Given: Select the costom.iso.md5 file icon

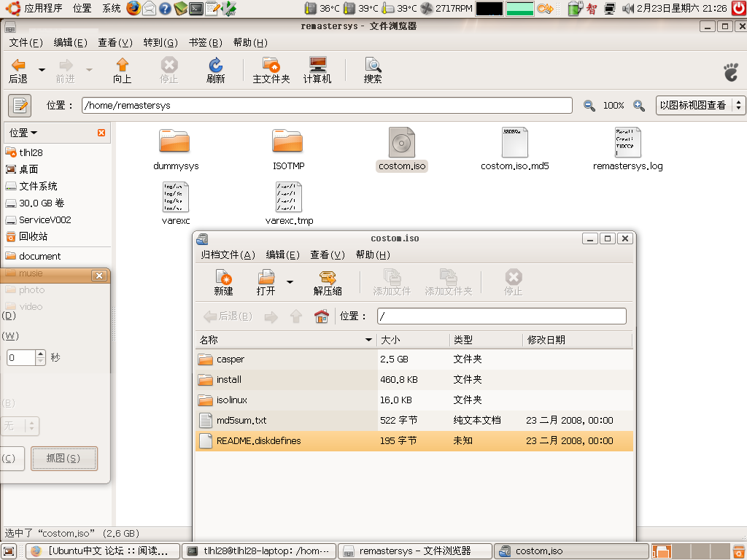Looking at the screenshot, I should (514, 142).
